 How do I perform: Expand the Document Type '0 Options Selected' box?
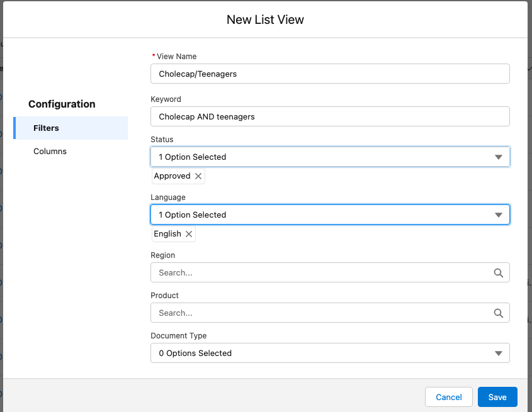[321, 354]
